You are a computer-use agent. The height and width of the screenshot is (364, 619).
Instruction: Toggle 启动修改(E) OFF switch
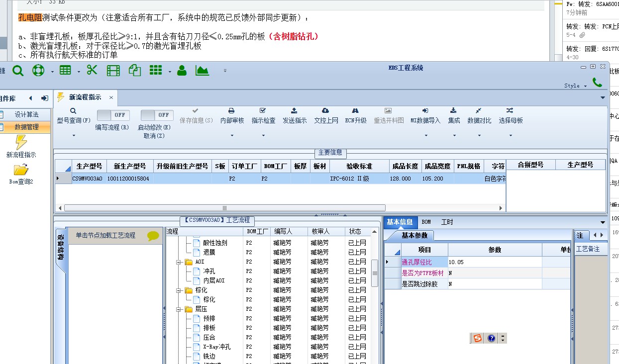point(157,115)
